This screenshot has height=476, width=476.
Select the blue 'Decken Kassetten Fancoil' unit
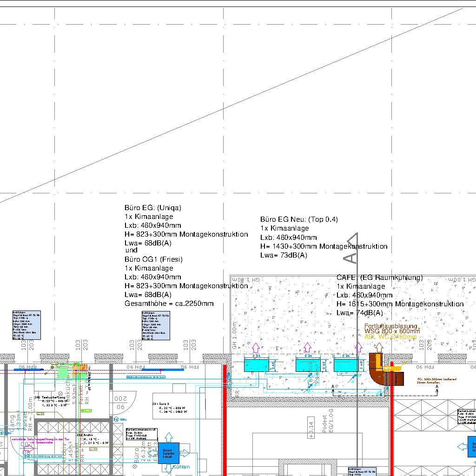click(x=168, y=453)
